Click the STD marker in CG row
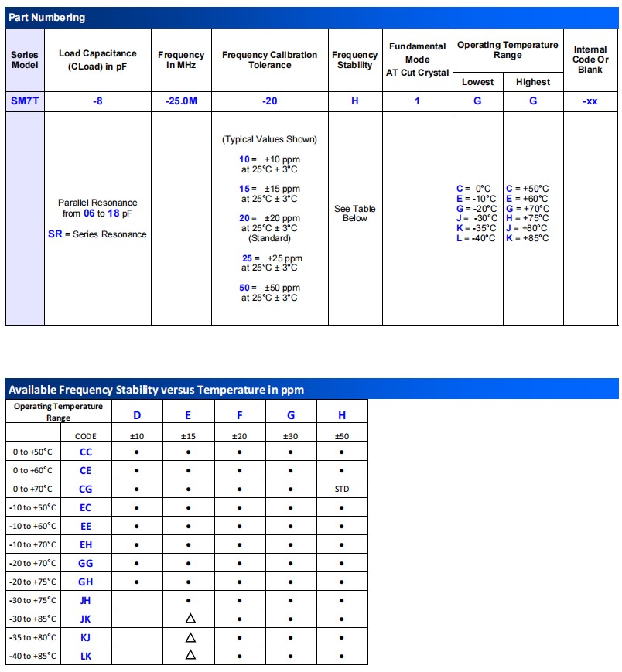The image size is (622, 672). [342, 489]
